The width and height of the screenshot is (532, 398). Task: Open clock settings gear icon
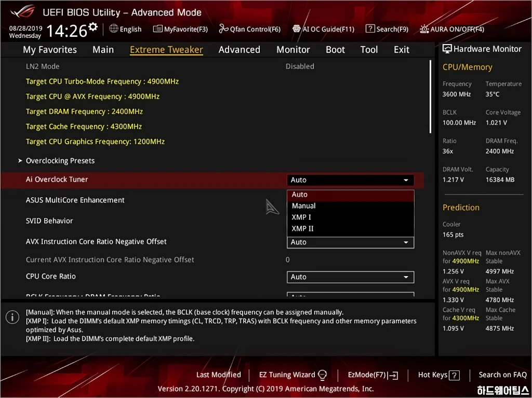point(93,27)
